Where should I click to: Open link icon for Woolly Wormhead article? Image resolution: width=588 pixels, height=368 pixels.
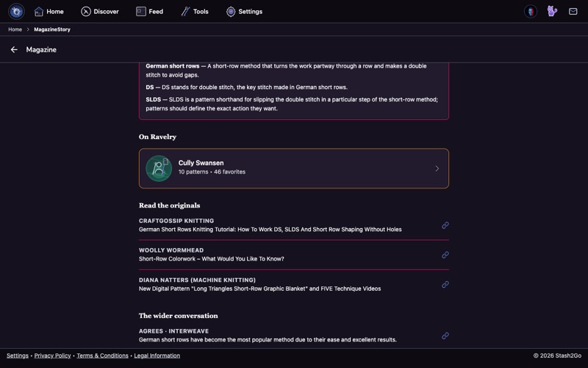(x=445, y=255)
